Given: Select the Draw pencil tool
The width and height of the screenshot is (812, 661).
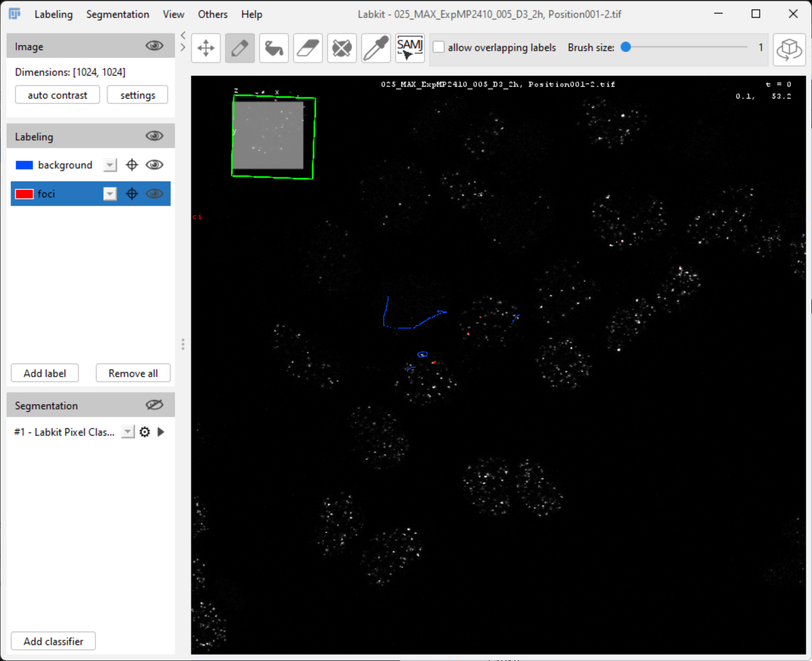Looking at the screenshot, I should click(239, 48).
